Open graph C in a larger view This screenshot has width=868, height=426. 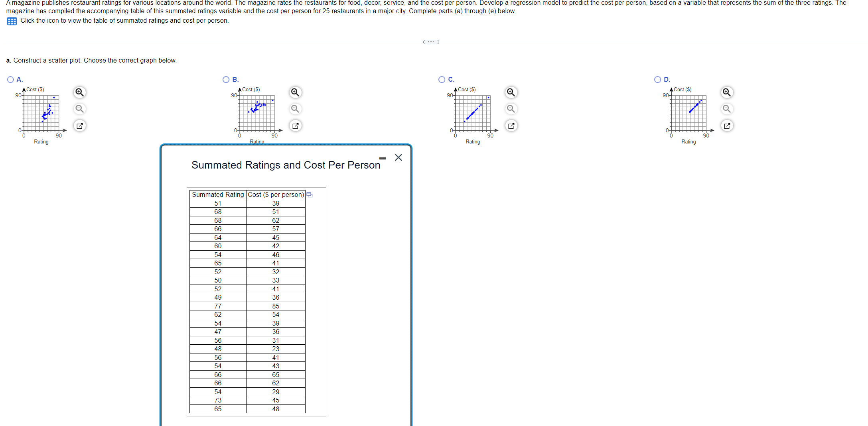coord(511,126)
